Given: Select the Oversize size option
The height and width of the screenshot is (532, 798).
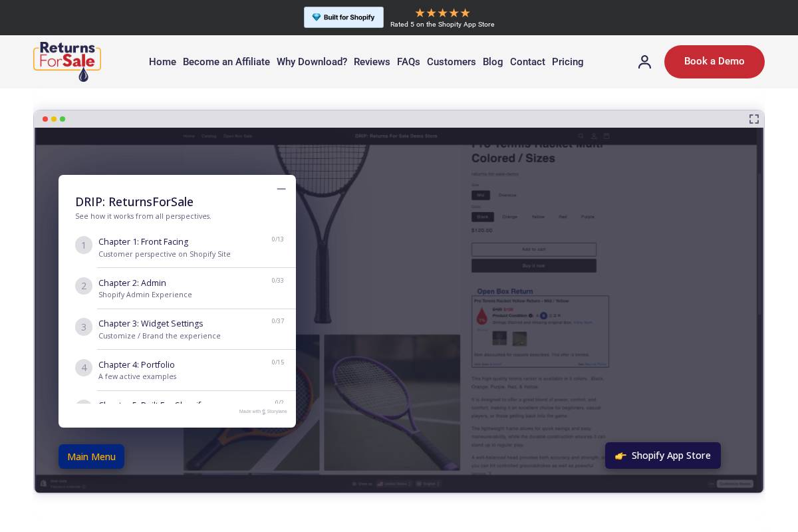Looking at the screenshot, I should coord(507,195).
